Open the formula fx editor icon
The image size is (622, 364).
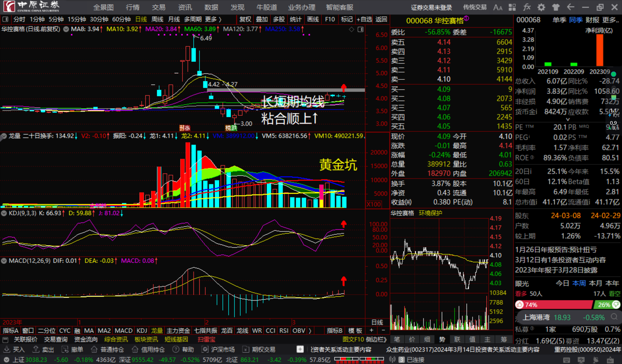tap(527, 7)
